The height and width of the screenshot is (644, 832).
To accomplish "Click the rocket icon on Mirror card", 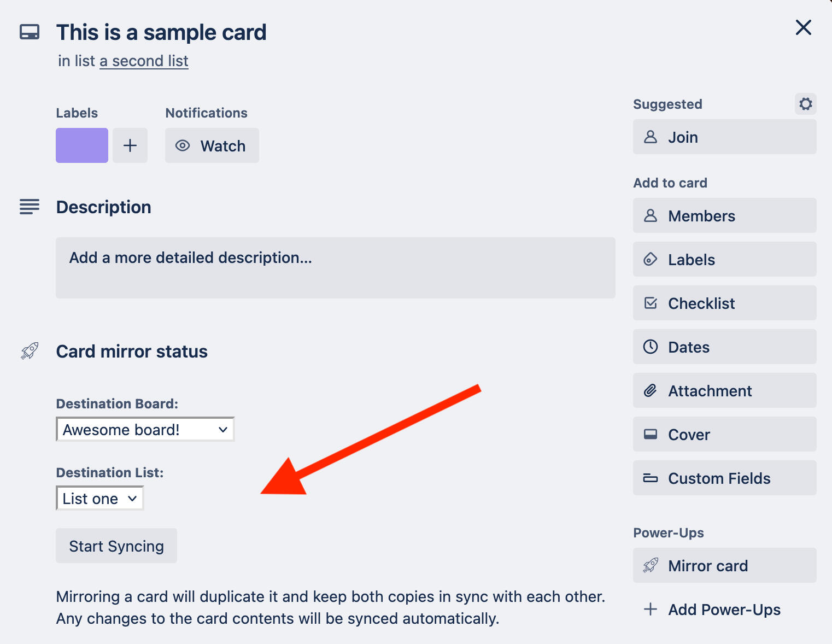I will tap(651, 565).
